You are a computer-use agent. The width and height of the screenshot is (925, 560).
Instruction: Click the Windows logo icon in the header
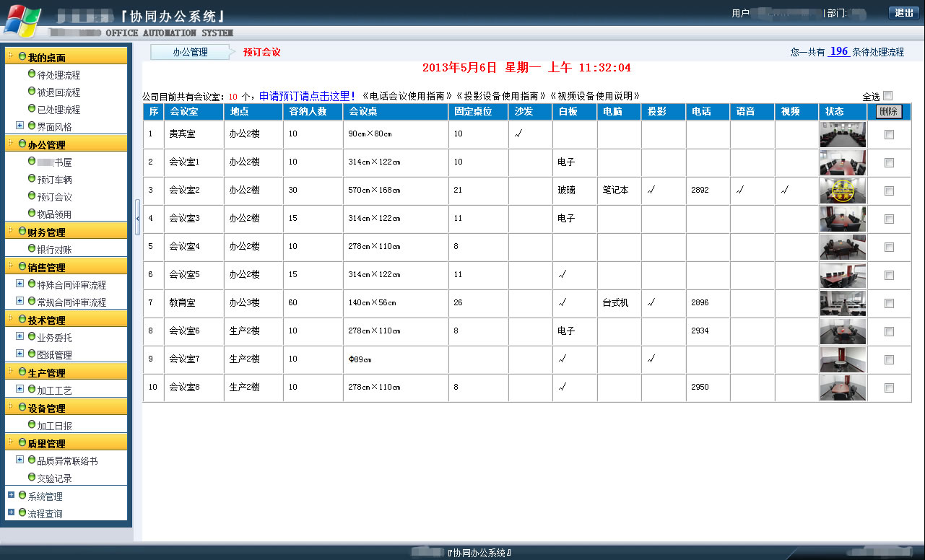tap(22, 20)
